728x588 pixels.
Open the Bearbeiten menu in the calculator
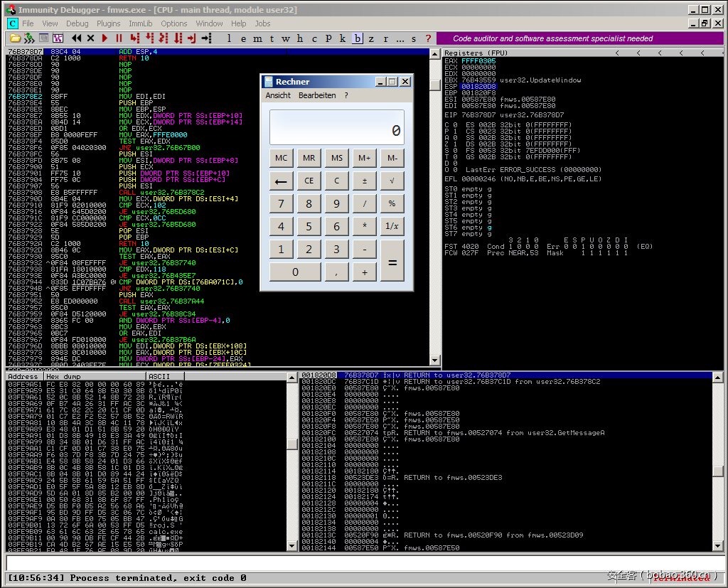pos(317,95)
